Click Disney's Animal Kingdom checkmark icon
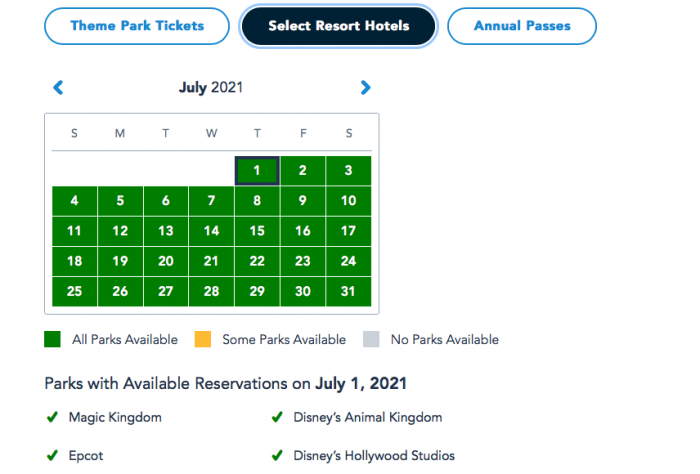Image resolution: width=700 pixels, height=474 pixels. pyautogui.click(x=277, y=417)
